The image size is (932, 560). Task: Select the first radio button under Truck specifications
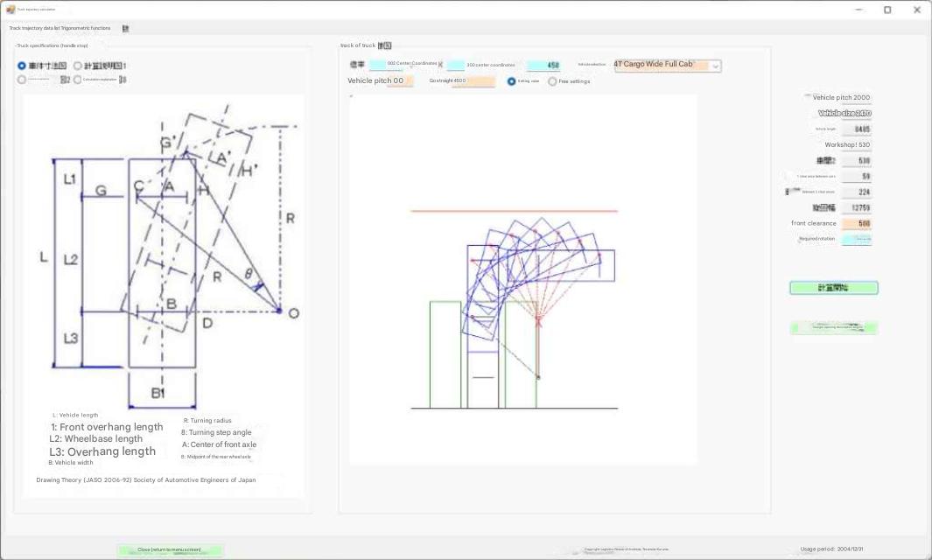(22, 66)
